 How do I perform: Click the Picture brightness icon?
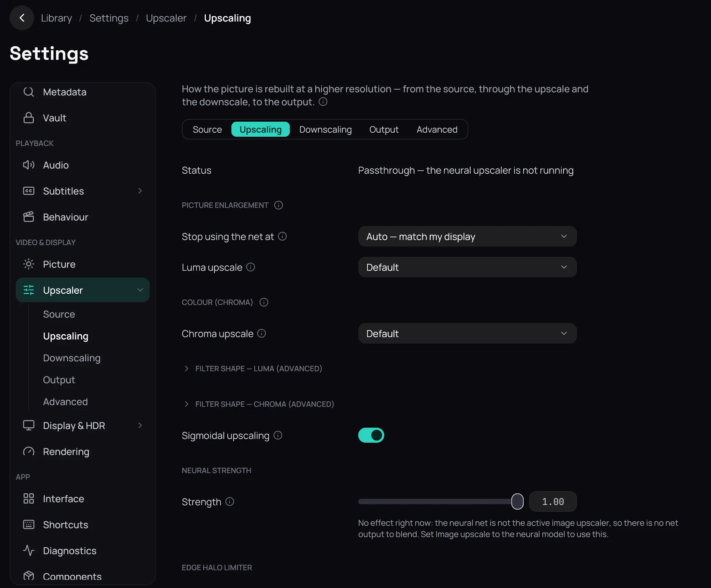(x=29, y=264)
